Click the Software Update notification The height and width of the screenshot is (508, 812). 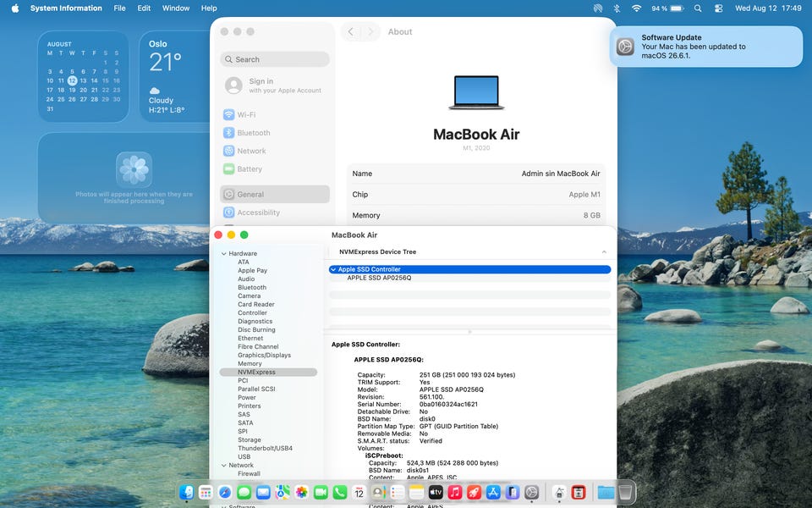(706, 47)
